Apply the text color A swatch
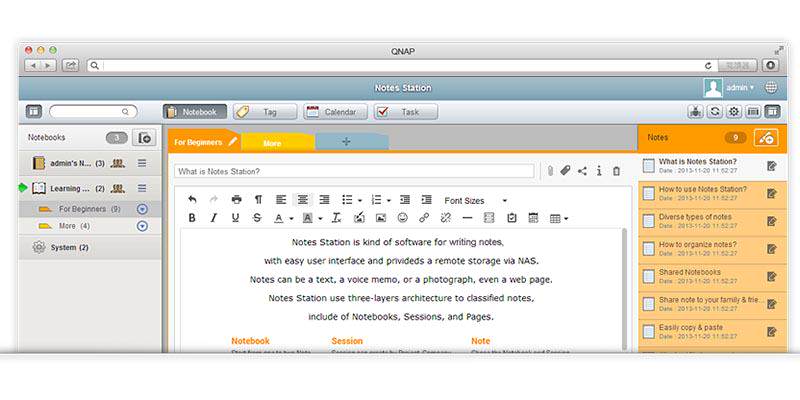 (x=279, y=218)
